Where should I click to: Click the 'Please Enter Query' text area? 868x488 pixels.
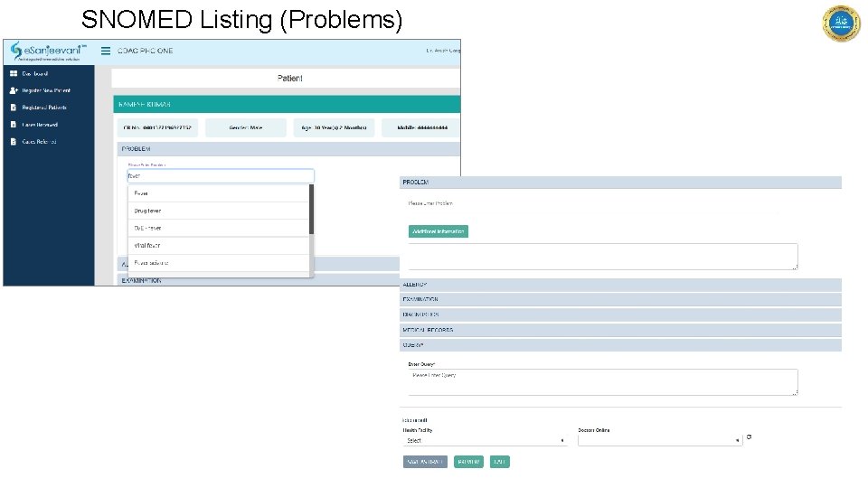pos(603,382)
